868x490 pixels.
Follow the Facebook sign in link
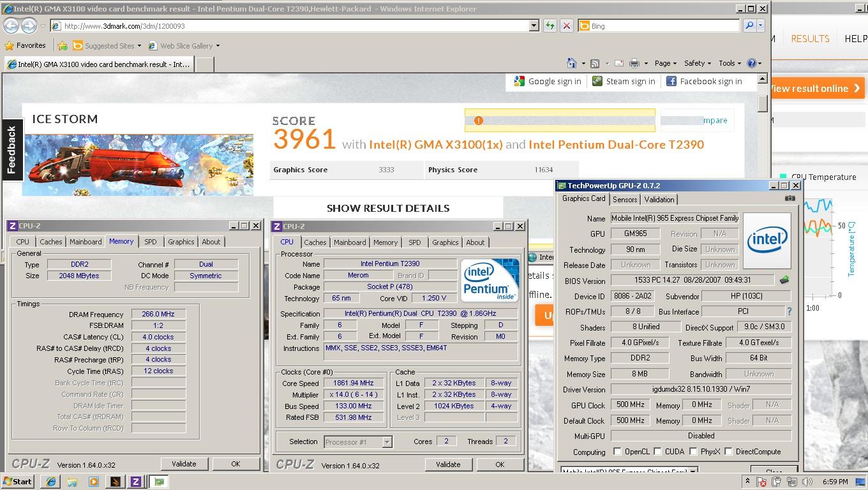pos(704,81)
